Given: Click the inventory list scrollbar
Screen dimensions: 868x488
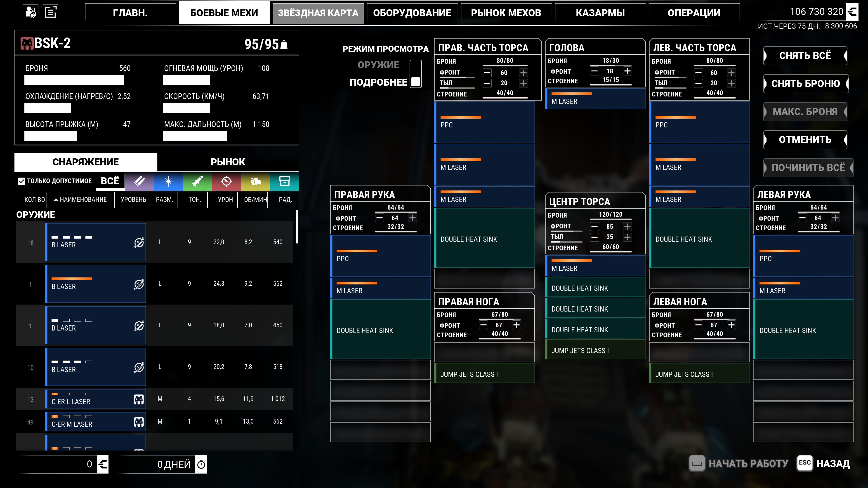Looking at the screenshot, I should 297,227.
